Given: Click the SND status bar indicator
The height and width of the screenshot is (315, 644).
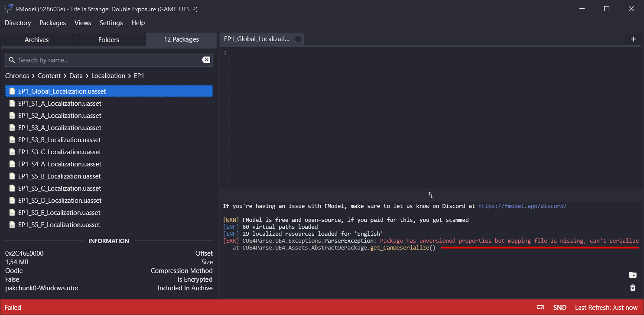Looking at the screenshot, I should click(560, 308).
